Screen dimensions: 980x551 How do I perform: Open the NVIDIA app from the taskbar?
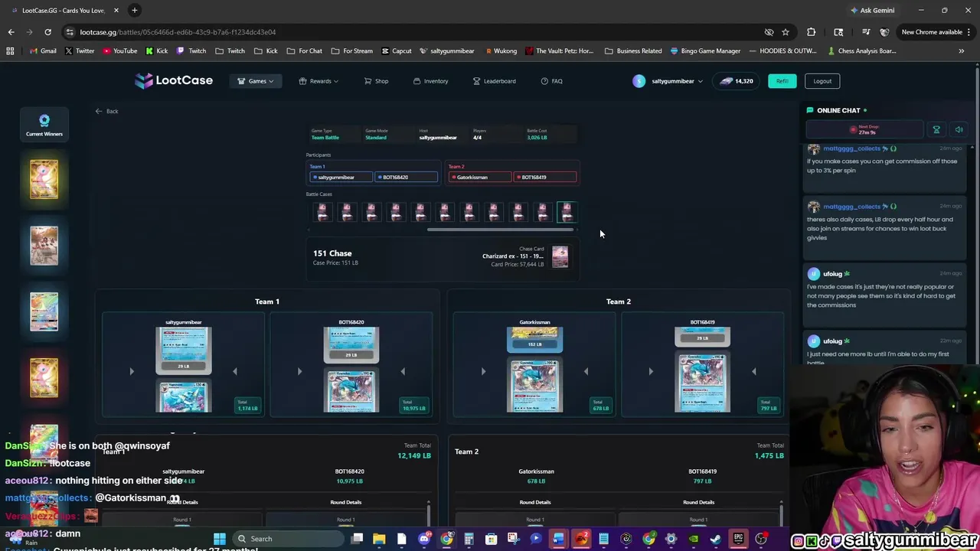coord(694,539)
